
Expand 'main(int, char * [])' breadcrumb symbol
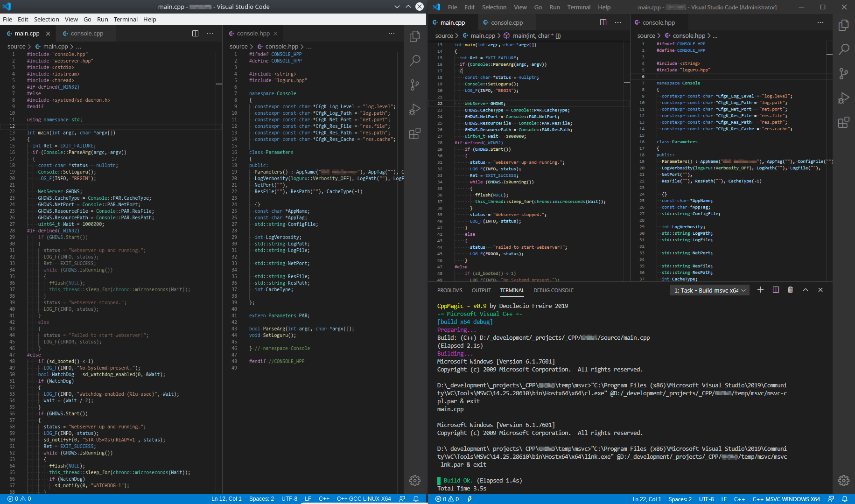coord(536,36)
